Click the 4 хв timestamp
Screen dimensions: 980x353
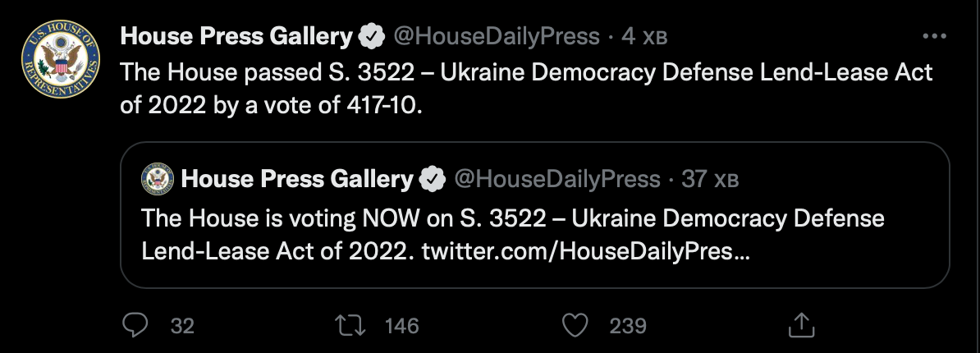(x=644, y=37)
